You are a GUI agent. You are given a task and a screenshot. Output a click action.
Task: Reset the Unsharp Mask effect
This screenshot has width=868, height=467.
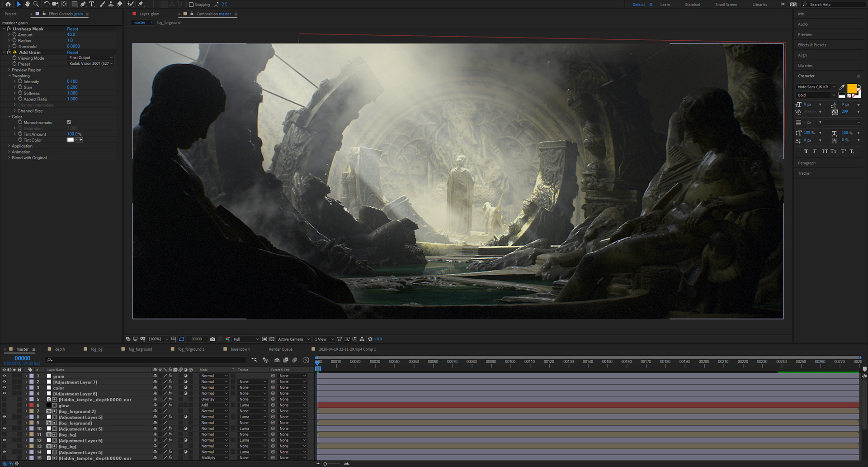(72, 29)
